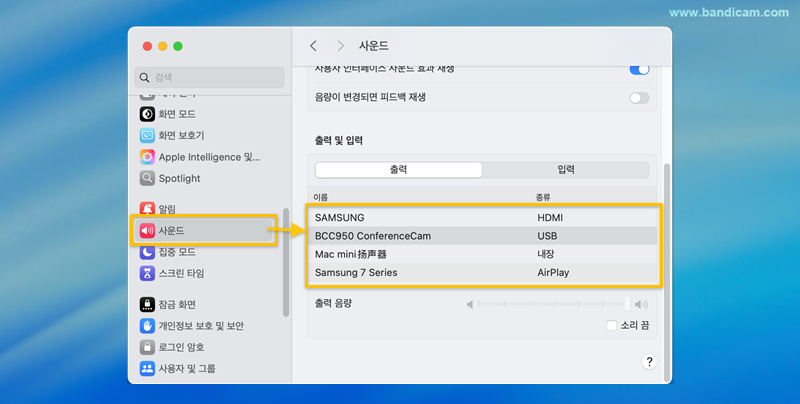This screenshot has width=800, height=404.
Task: Select the BCC950 ConferenceCam output device
Action: click(482, 236)
